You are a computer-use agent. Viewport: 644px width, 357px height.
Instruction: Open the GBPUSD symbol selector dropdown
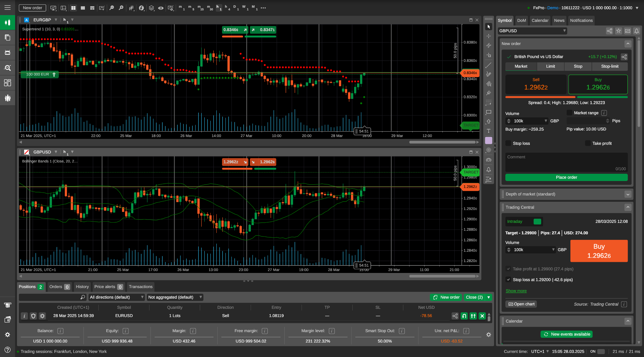pyautogui.click(x=532, y=31)
